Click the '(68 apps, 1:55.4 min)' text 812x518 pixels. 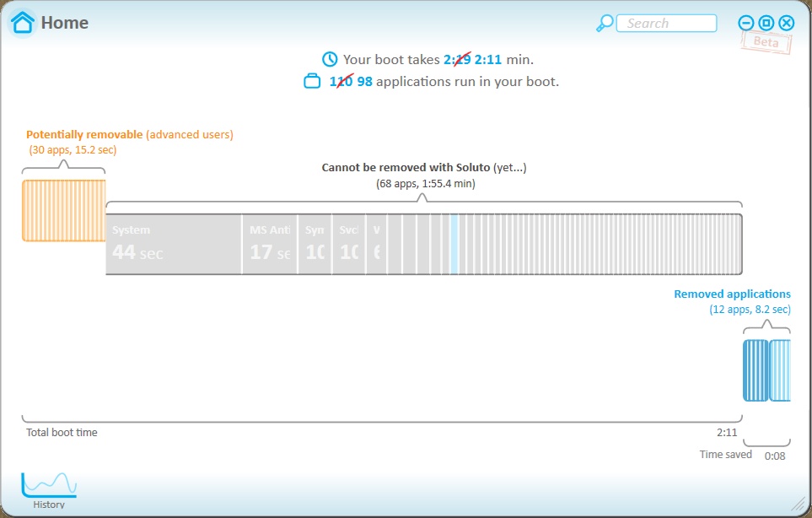click(425, 183)
